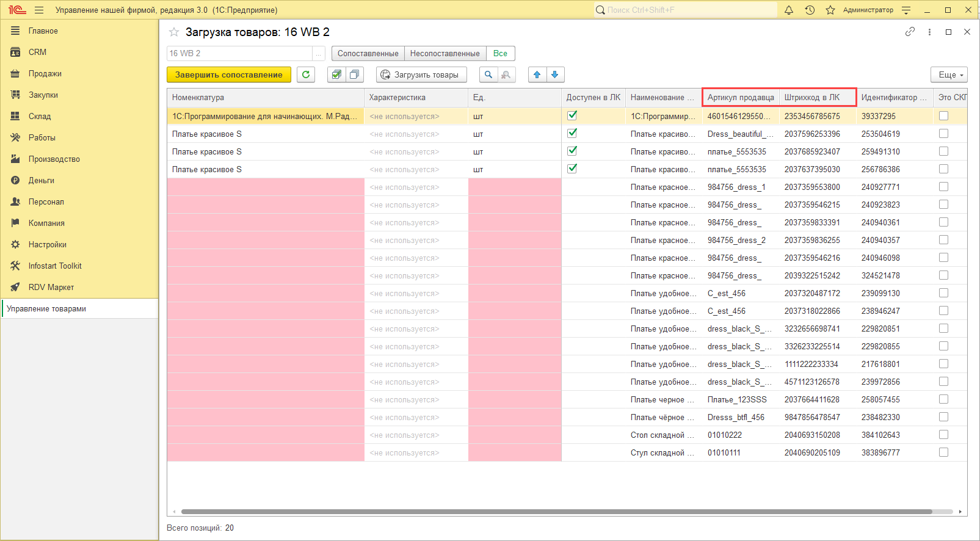Screen dimensions: 980x541
Task: Uncheck all rows toolbar icon
Action: tap(354, 74)
